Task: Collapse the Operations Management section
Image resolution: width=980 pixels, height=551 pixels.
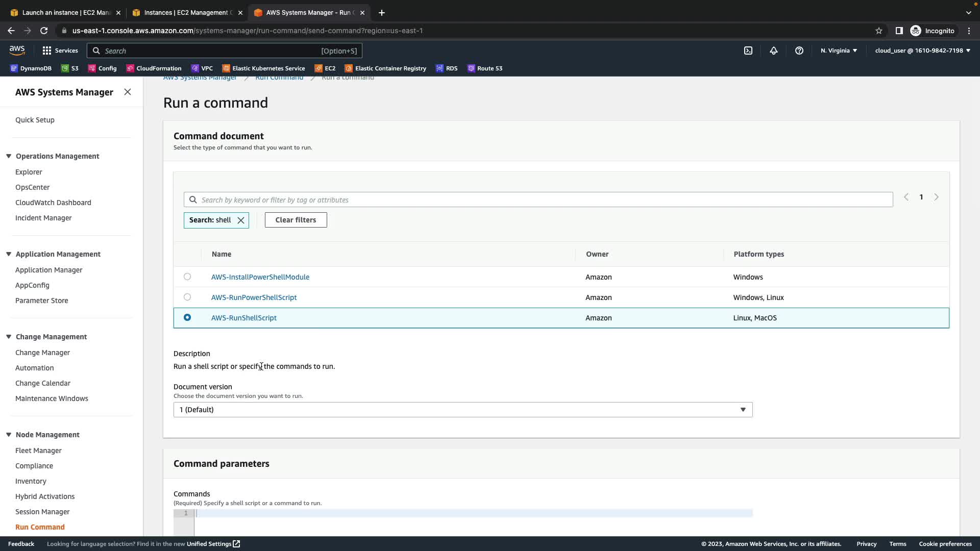Action: point(9,156)
